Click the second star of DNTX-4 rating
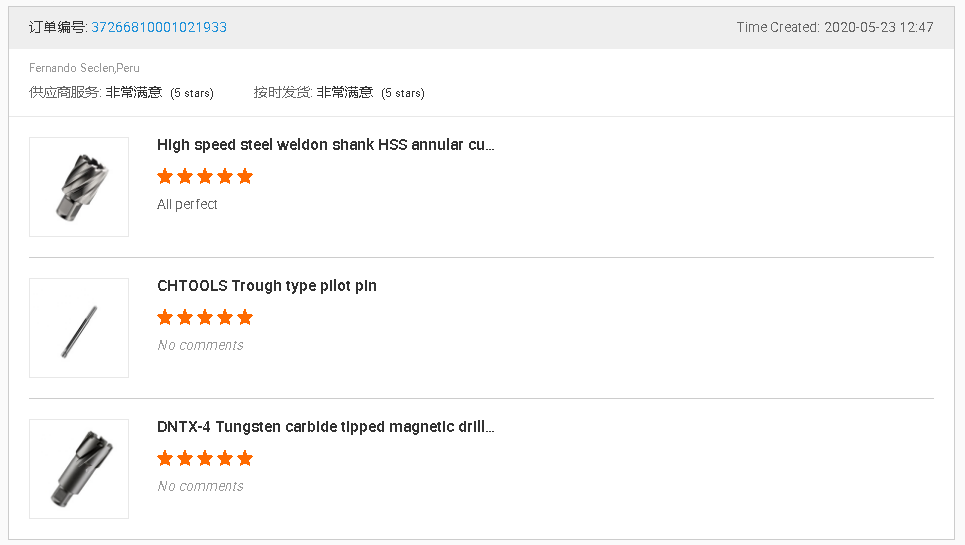The width and height of the screenshot is (965, 545). pyautogui.click(x=185, y=458)
